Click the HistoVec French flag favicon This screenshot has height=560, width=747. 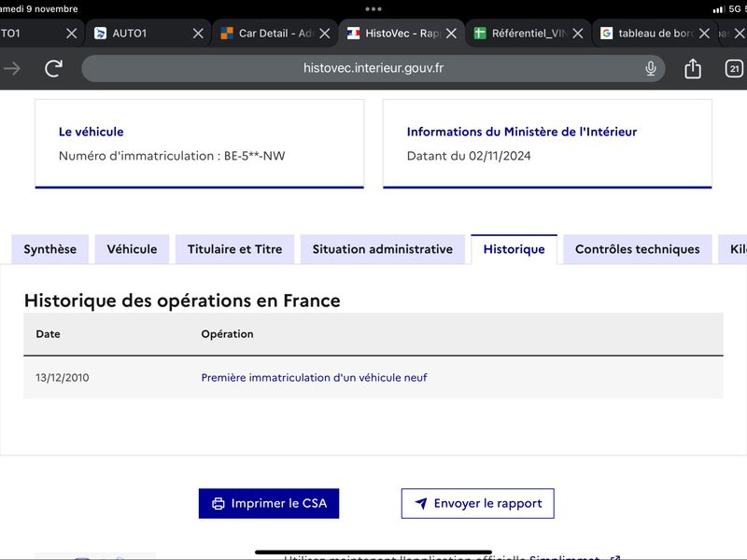(353, 34)
